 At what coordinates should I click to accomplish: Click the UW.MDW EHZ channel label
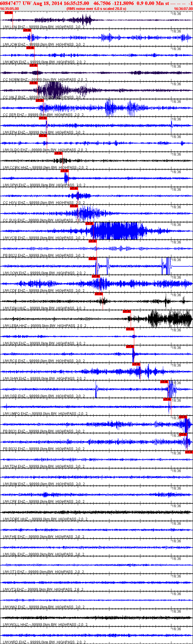point(14,62)
